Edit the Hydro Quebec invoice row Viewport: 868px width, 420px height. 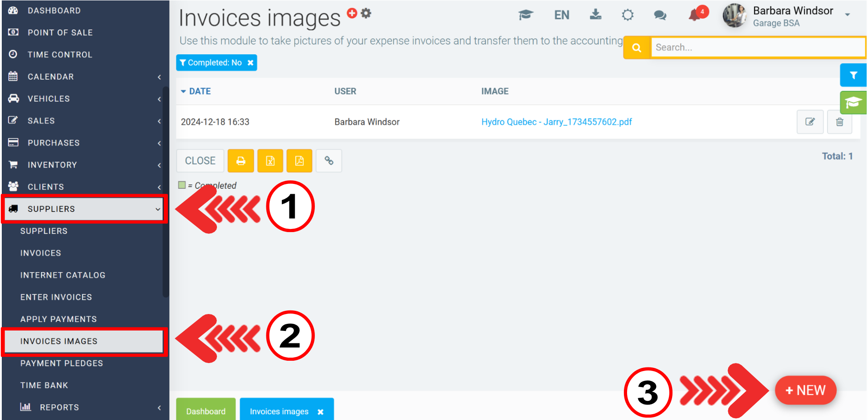point(810,122)
